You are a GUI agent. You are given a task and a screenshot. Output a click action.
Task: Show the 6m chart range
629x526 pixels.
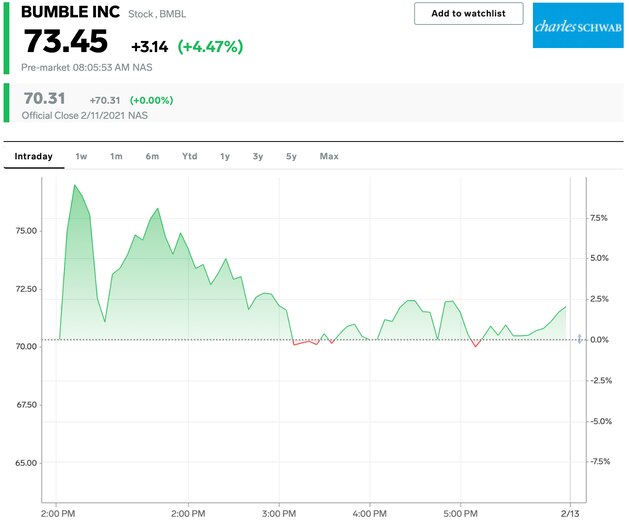tap(152, 156)
